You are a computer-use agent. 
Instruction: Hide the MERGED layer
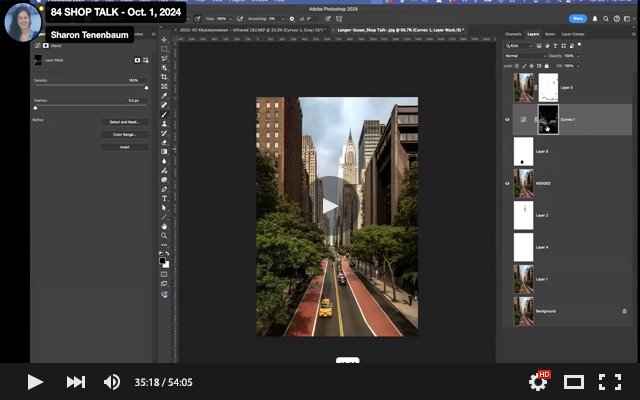pos(507,184)
